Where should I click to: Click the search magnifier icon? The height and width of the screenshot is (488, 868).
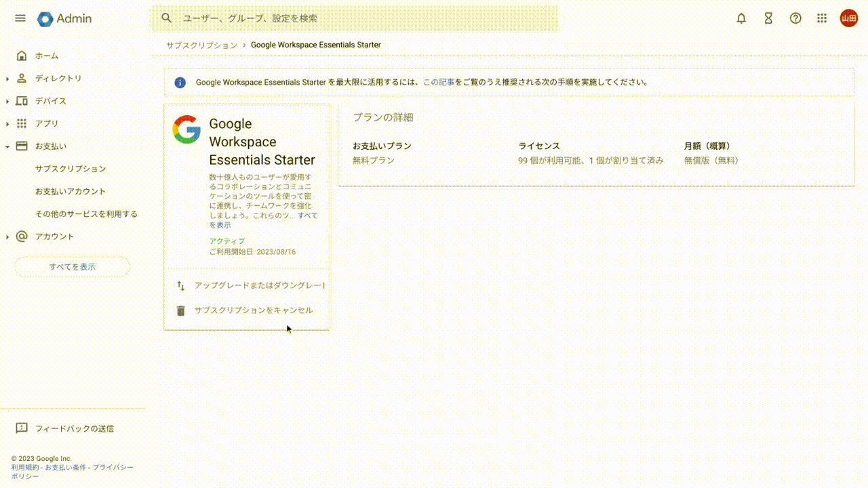(167, 18)
